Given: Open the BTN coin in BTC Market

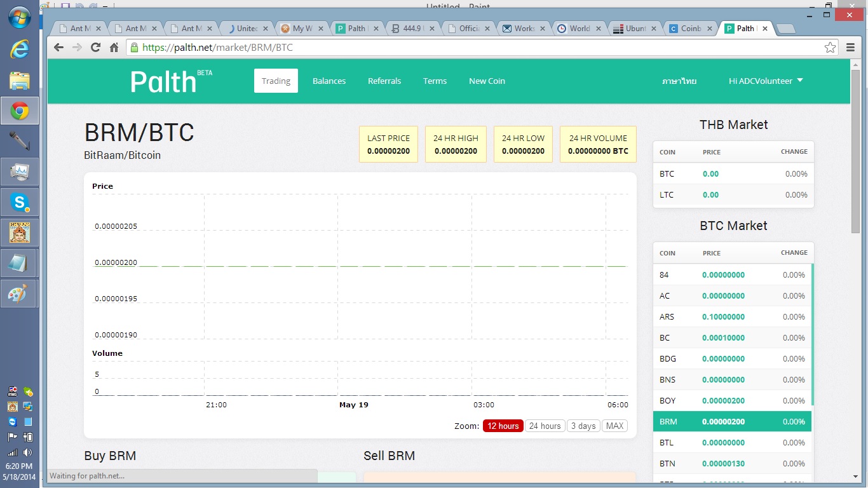Looking at the screenshot, I should pos(732,463).
